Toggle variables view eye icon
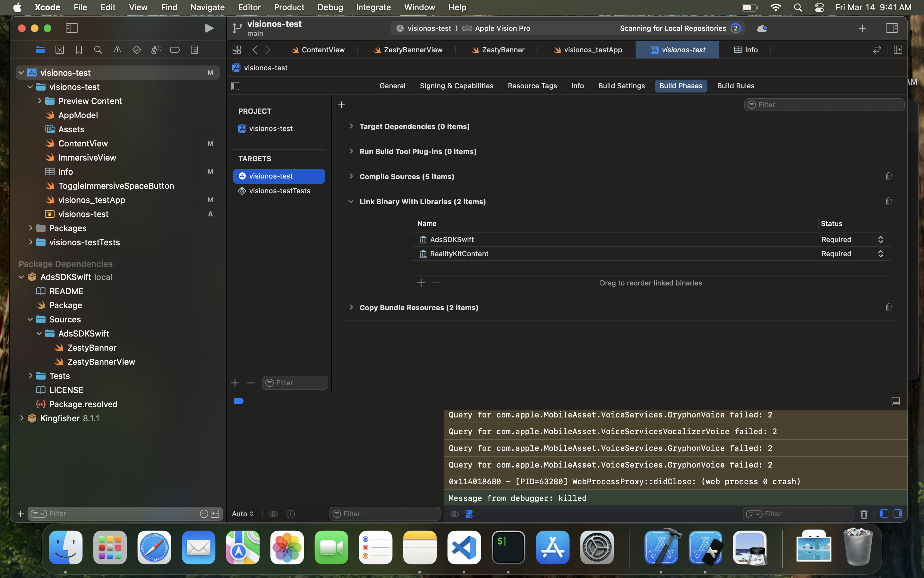 click(x=273, y=514)
